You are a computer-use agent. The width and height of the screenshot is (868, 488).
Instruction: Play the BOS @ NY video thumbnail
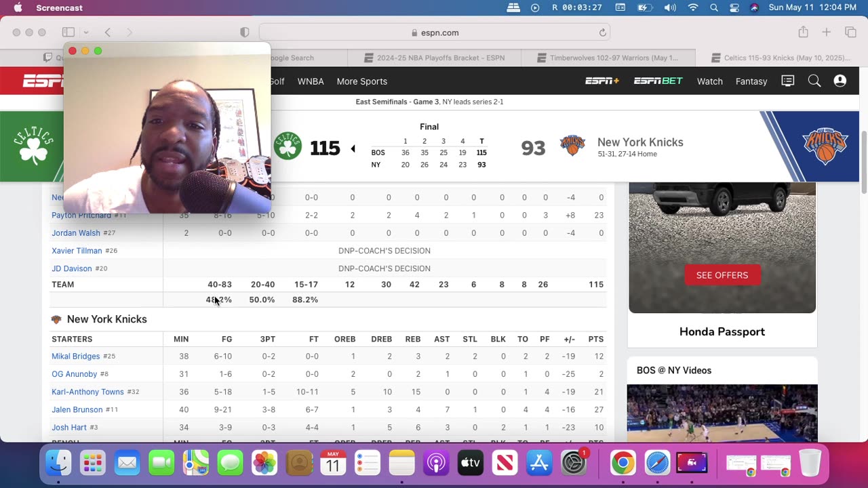(722, 413)
